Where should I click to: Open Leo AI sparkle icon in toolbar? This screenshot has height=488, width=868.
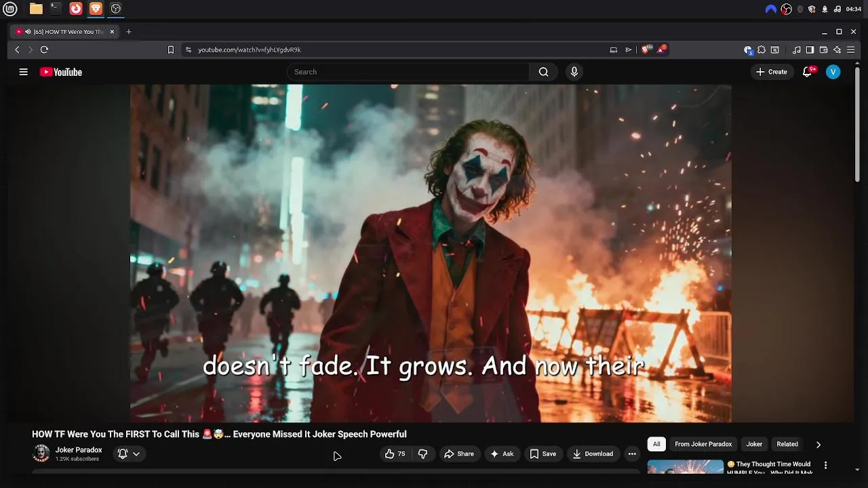tap(837, 49)
